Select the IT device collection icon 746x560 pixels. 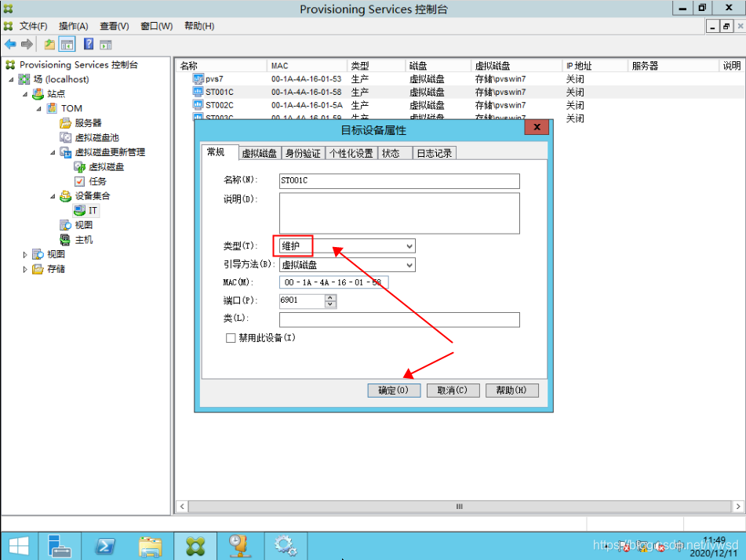79,210
